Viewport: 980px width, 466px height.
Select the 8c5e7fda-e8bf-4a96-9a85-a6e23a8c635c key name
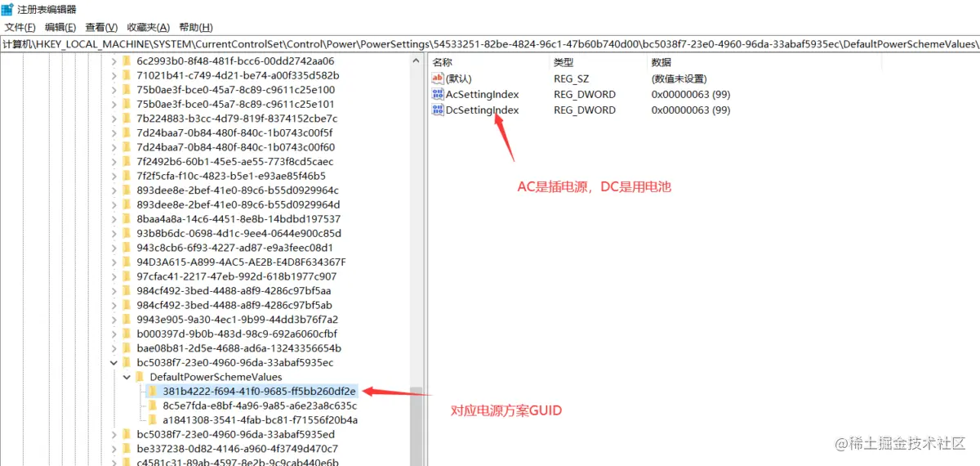pyautogui.click(x=260, y=406)
